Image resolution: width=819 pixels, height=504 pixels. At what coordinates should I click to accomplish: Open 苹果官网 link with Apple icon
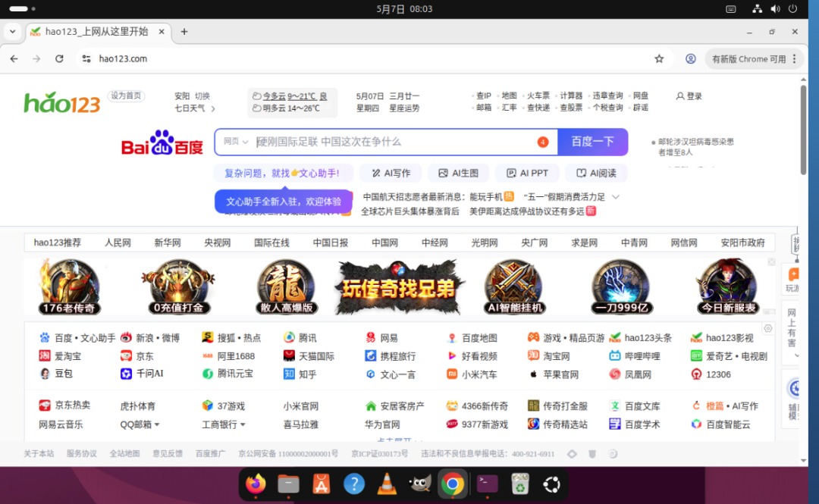coord(553,374)
